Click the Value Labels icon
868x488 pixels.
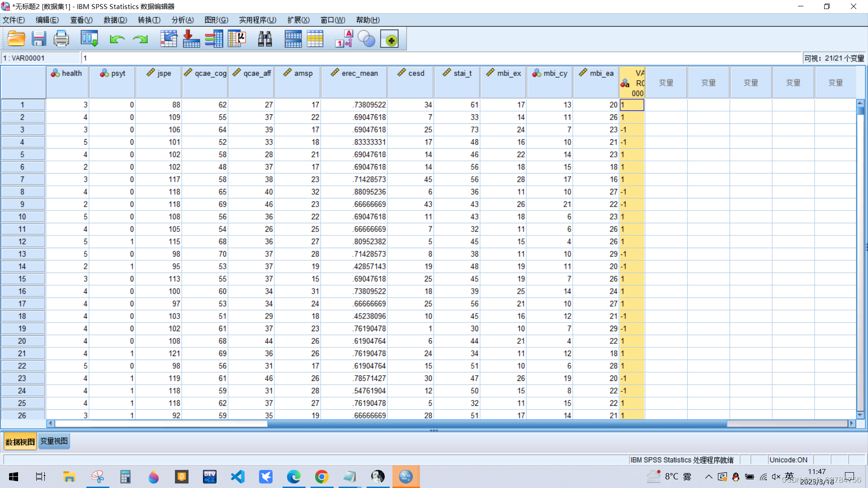344,39
